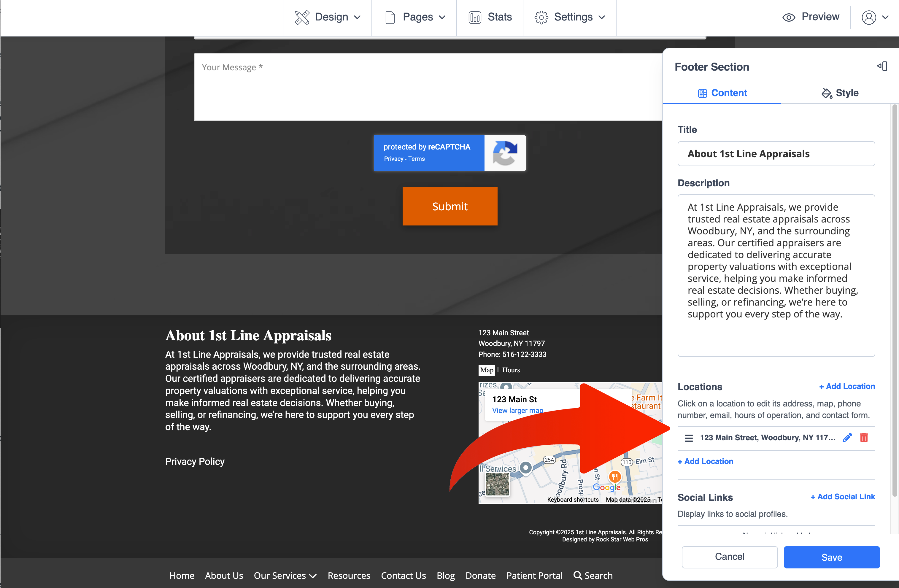
Task: Click the reCAPTCHA Terms link
Action: [x=416, y=159]
